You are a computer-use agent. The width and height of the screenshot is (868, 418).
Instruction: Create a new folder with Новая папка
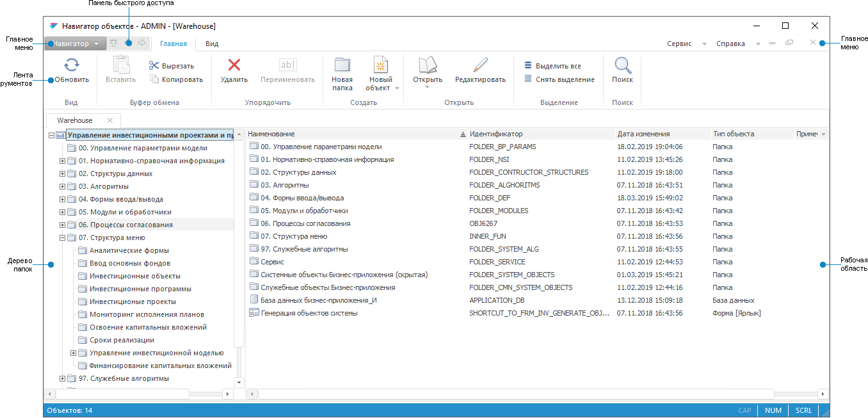pos(342,65)
